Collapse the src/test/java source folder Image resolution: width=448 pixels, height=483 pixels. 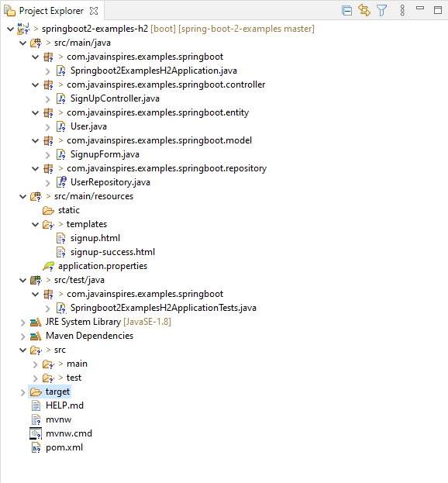coord(22,280)
